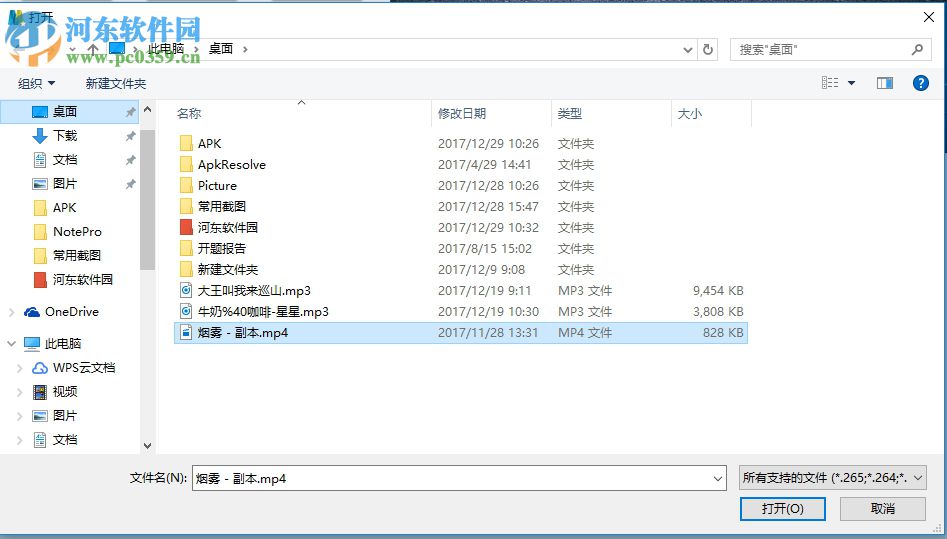
Task: Open address bar history dropdown
Action: coord(687,50)
